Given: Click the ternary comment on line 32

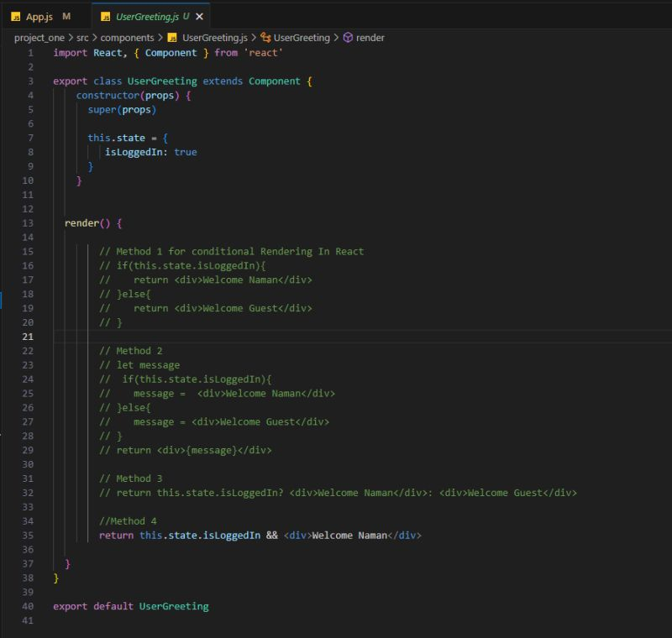Looking at the screenshot, I should 338,494.
